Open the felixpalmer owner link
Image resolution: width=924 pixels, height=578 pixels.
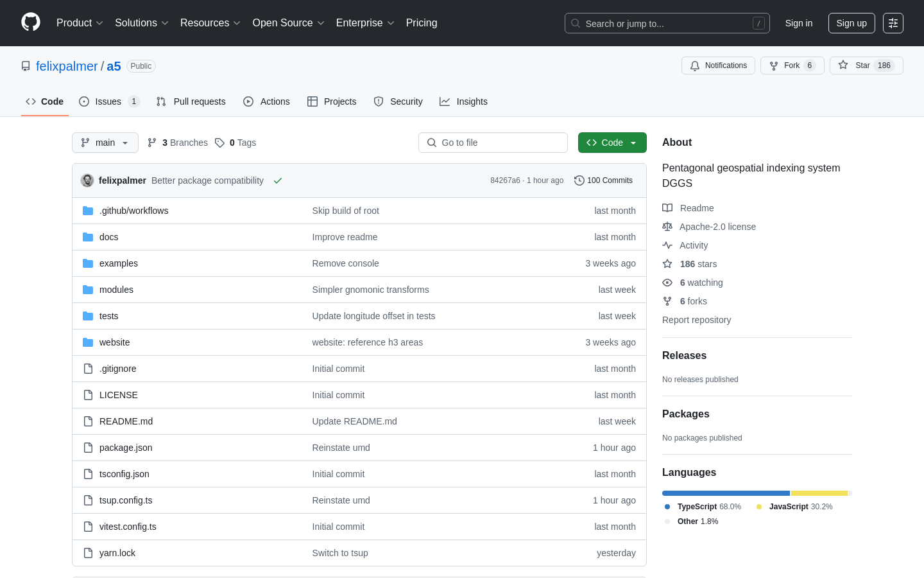click(67, 66)
